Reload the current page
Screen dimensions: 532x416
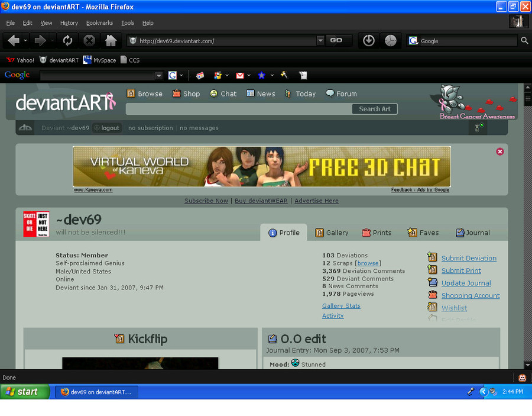67,41
